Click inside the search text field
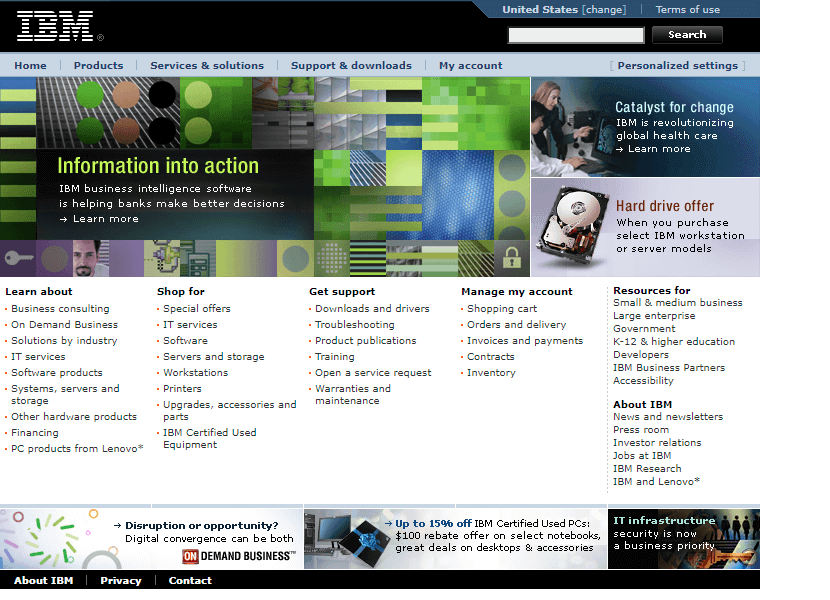 (576, 35)
